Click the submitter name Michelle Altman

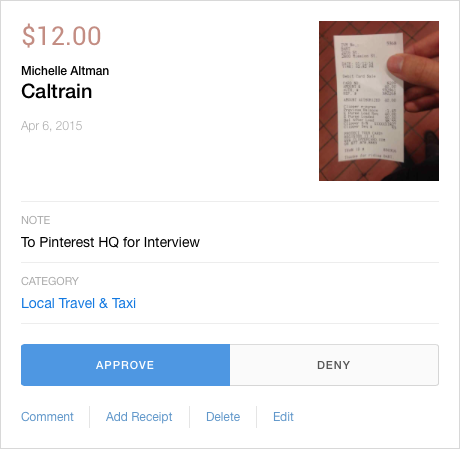point(65,71)
